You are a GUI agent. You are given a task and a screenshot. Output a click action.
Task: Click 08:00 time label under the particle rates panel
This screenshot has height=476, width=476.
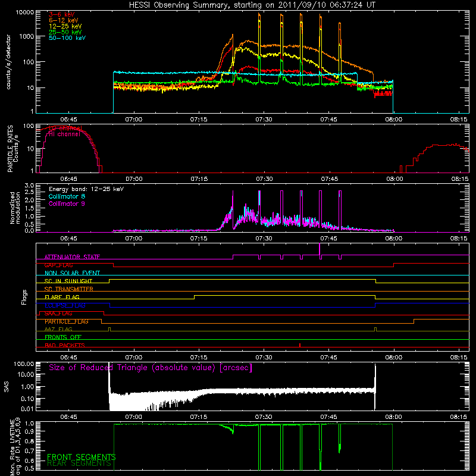[394, 179]
